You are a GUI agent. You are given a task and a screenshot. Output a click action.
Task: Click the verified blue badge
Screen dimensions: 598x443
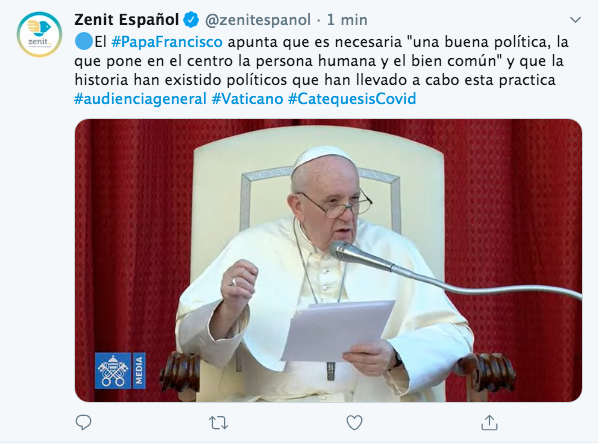[x=191, y=19]
